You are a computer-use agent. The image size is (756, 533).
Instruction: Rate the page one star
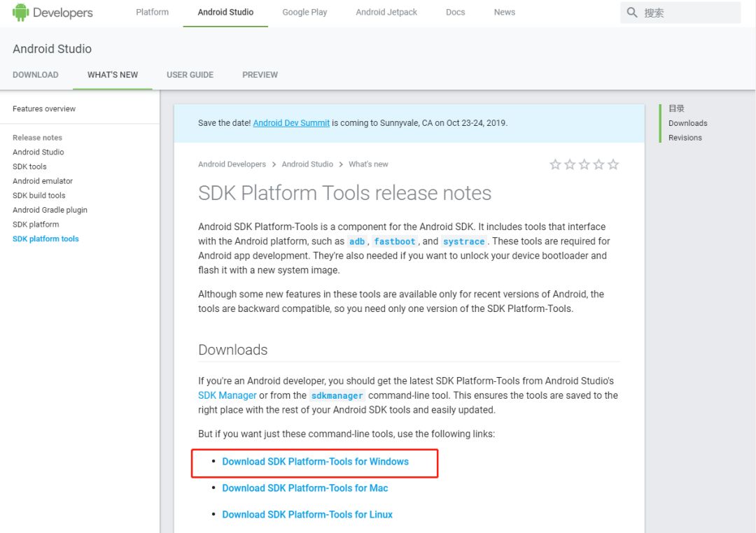[x=555, y=164]
